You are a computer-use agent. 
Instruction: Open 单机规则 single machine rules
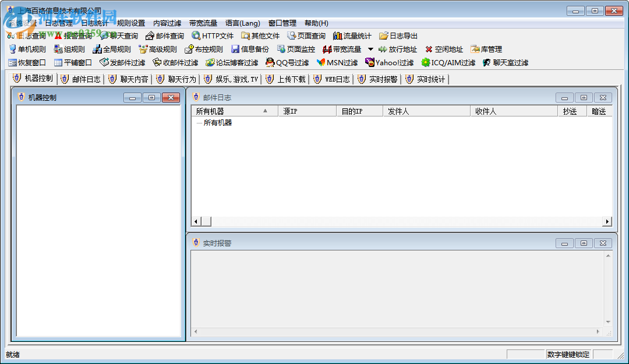coord(27,49)
